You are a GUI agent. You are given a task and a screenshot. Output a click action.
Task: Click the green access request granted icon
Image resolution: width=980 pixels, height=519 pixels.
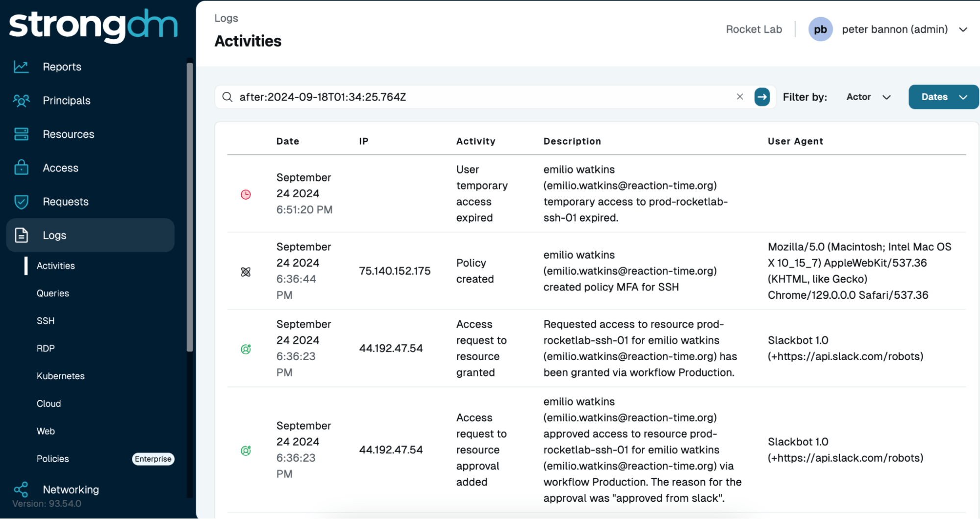point(245,348)
